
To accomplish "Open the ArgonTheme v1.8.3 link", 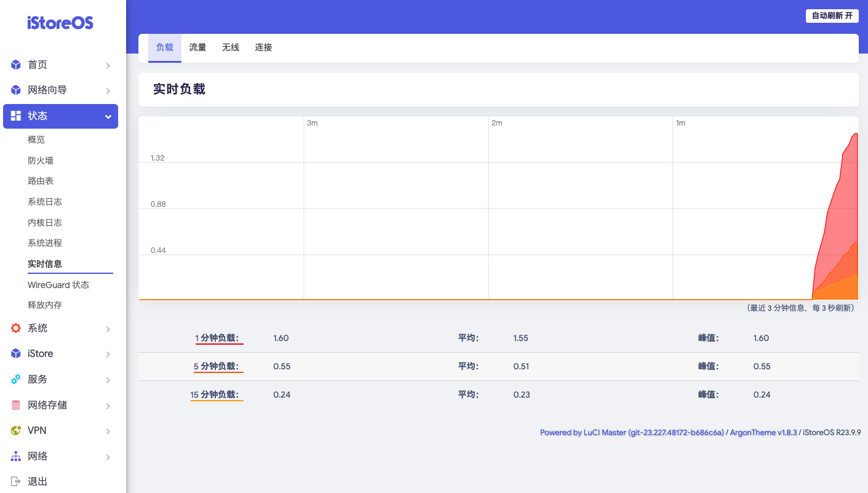I will click(x=763, y=432).
